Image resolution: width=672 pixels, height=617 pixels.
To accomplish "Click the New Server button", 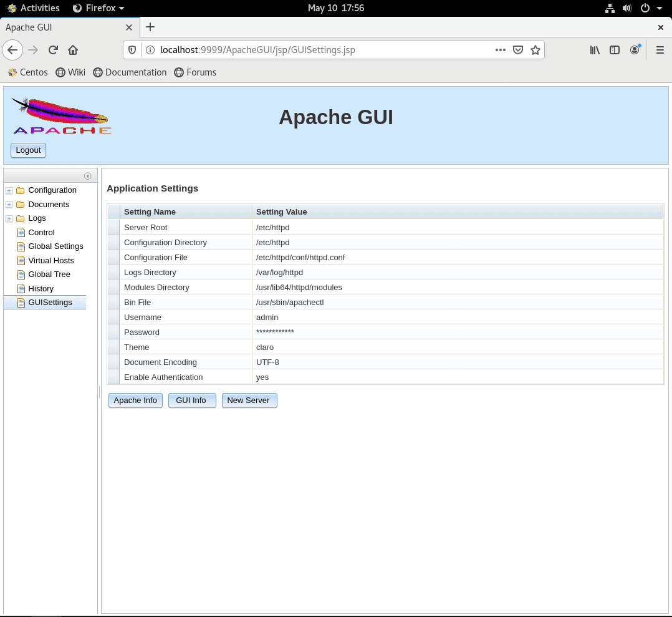I will (249, 400).
